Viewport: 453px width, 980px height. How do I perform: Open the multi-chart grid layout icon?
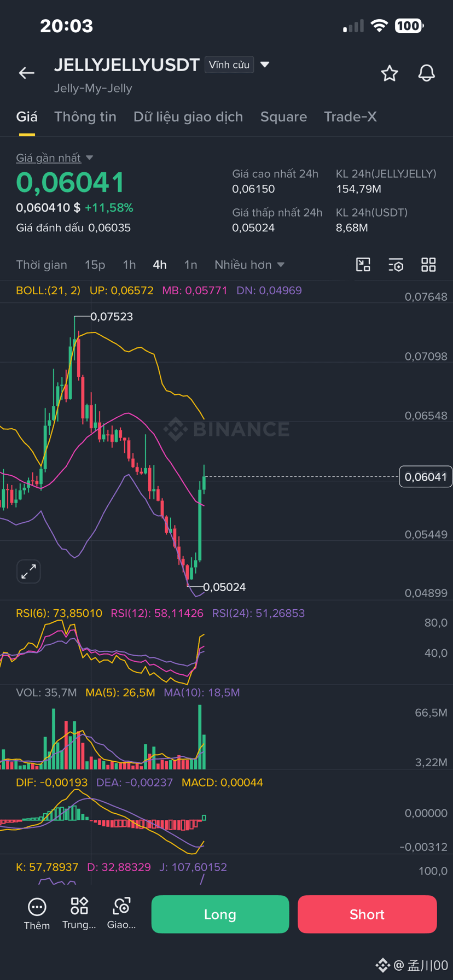(428, 265)
